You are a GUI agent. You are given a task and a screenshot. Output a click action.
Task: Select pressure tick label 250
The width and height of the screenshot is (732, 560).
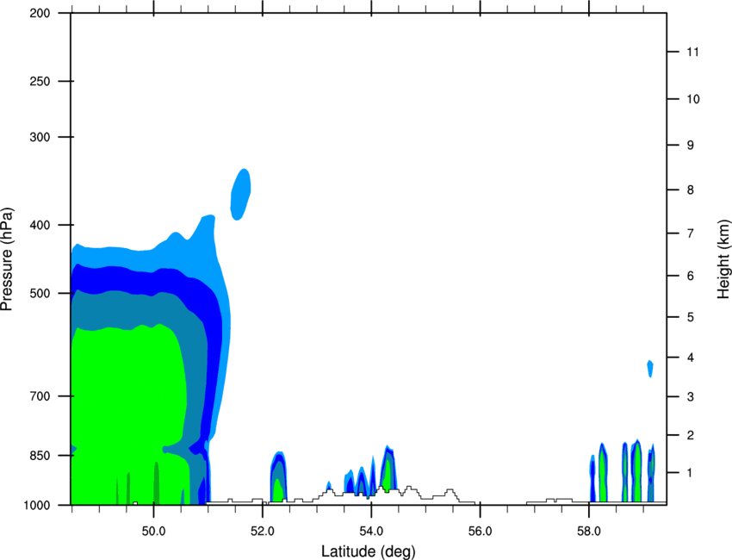click(x=40, y=81)
